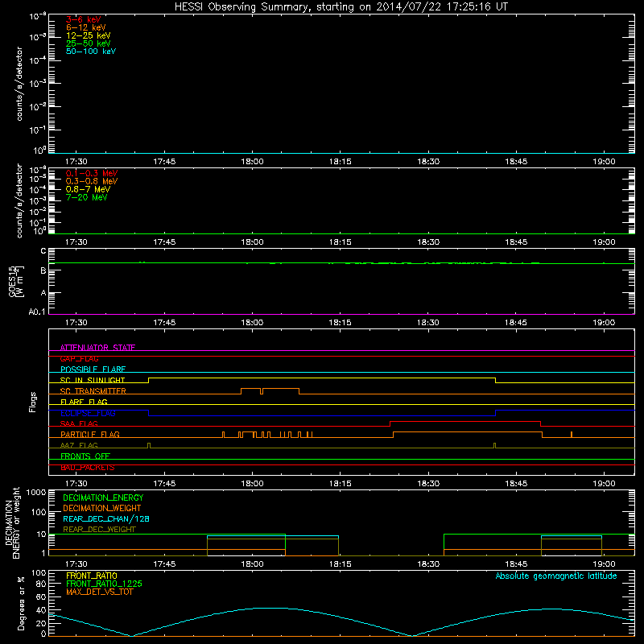
Task: Click the ECLIPSE_FLAG label
Action: (88, 413)
